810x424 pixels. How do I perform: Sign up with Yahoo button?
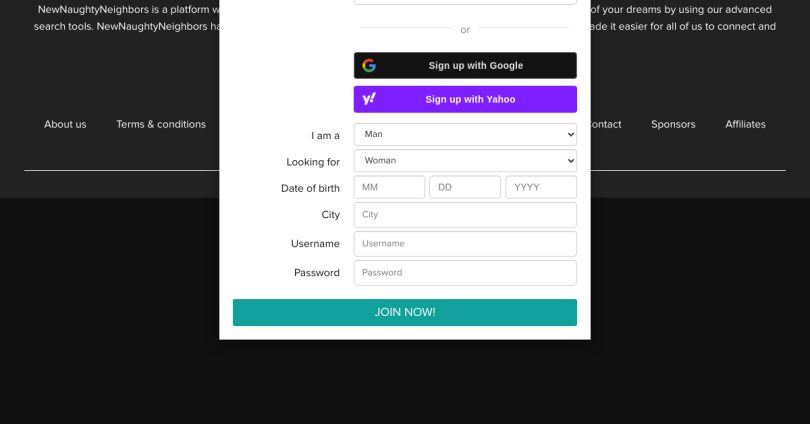(465, 99)
